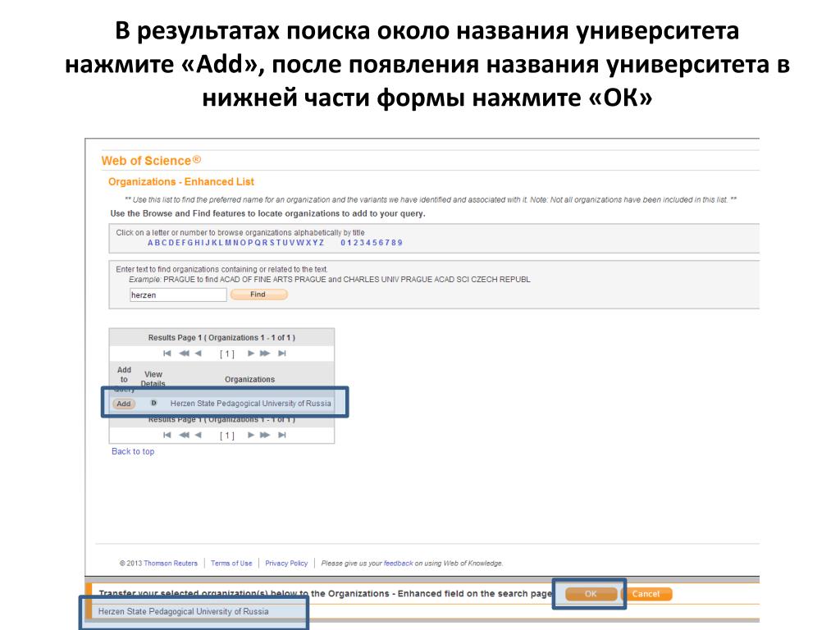Go to next page in bottom results pager
The width and height of the screenshot is (840, 630).
[251, 435]
